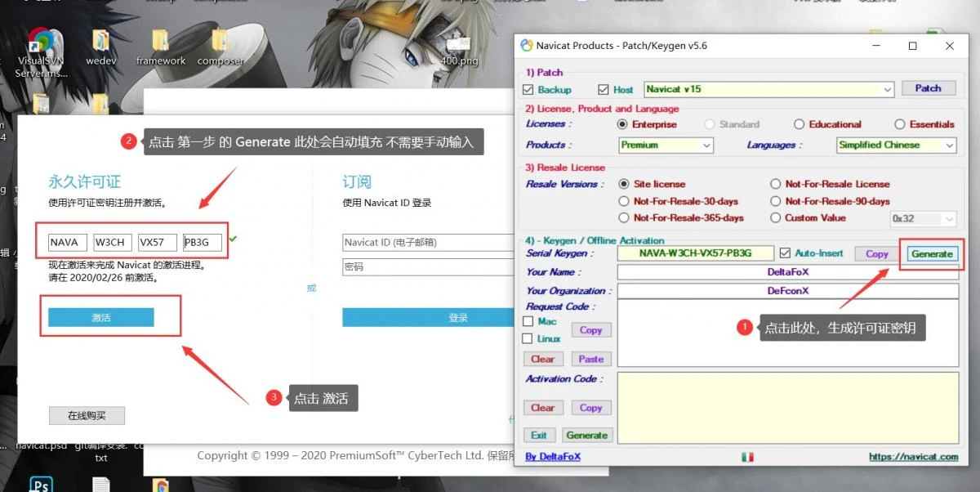Click the 激活 activate button in Navicat
Screen dimensions: 980x492
[x=101, y=318]
